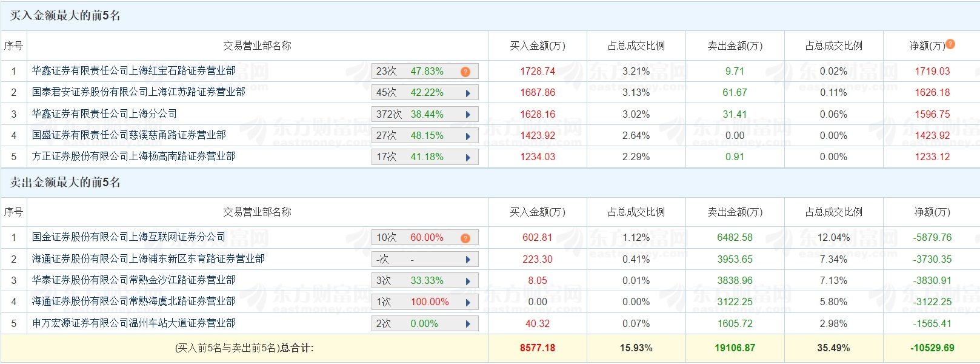Expand details arrow for 国泰君安上海江苏路 row
Viewport: 980px width, 364px height.
(x=468, y=93)
